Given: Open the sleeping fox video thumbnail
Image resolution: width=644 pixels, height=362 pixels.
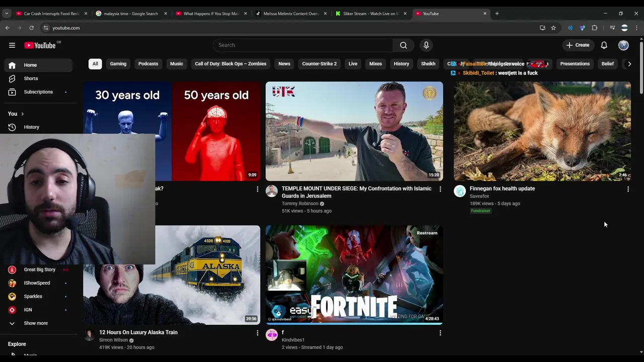Looking at the screenshot, I should [x=542, y=131].
